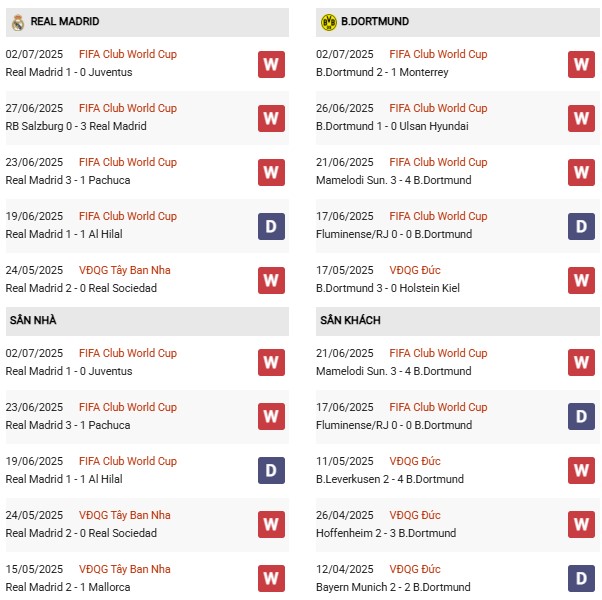Select the SÂN NHÀ section header
The image size is (602, 600).
point(32,320)
